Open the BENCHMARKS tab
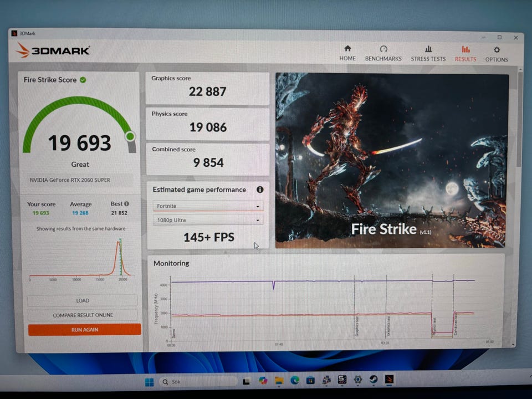532x399 pixels. click(383, 54)
